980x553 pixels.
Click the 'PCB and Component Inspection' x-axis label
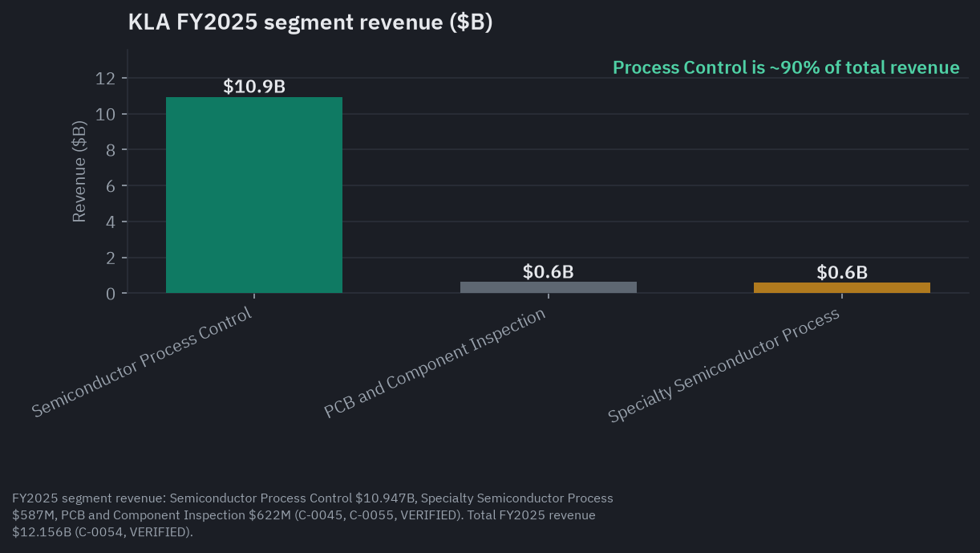pyautogui.click(x=435, y=363)
